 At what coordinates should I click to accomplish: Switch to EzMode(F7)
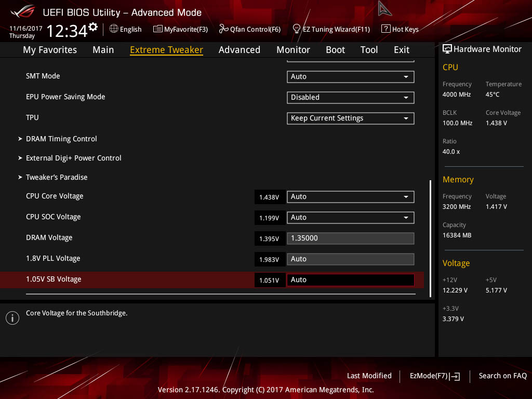point(435,376)
